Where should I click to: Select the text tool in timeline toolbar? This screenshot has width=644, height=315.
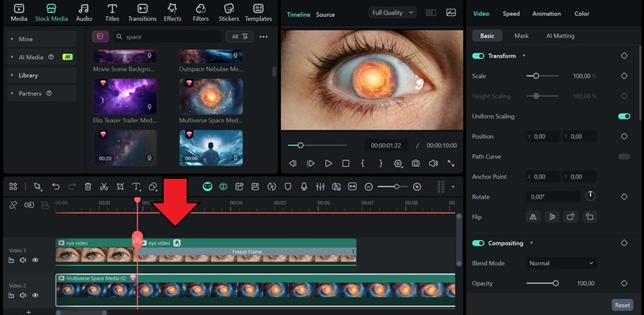pyautogui.click(x=136, y=187)
